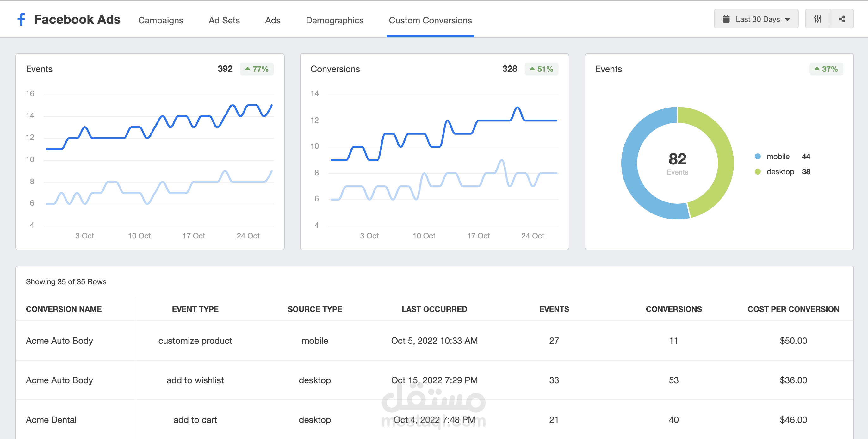Sort table by Events column header
The height and width of the screenshot is (439, 868).
click(554, 309)
